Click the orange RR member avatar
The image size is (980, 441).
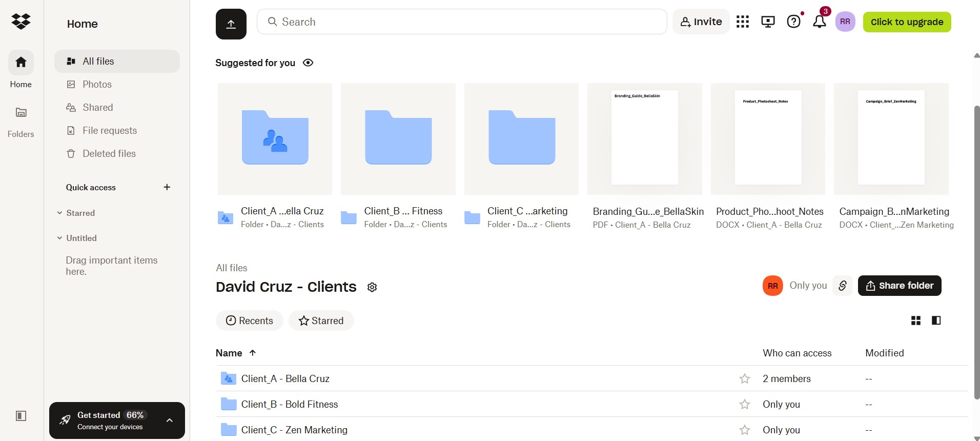click(x=773, y=286)
